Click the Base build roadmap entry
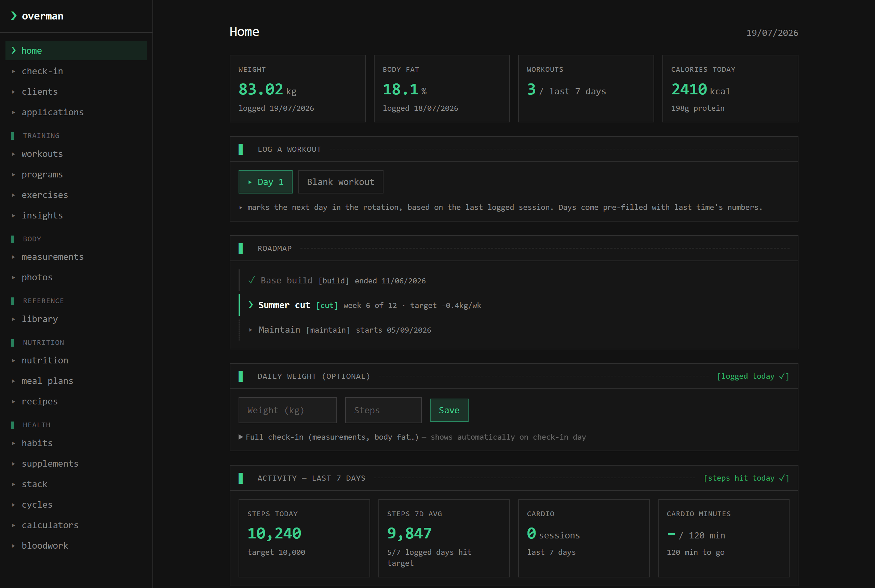The width and height of the screenshot is (875, 588). click(x=514, y=281)
